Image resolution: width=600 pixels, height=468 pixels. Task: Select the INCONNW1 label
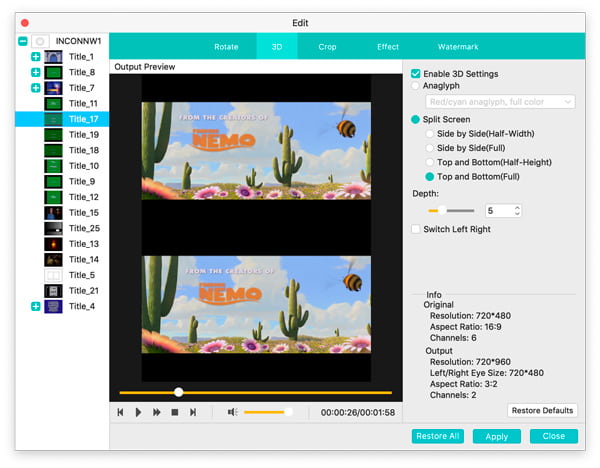(x=78, y=41)
